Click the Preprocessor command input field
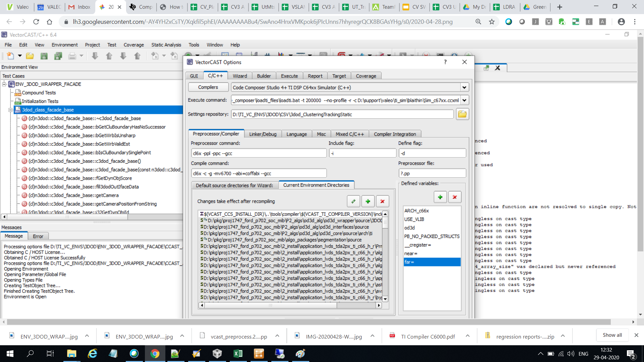The height and width of the screenshot is (362, 644). tap(258, 154)
